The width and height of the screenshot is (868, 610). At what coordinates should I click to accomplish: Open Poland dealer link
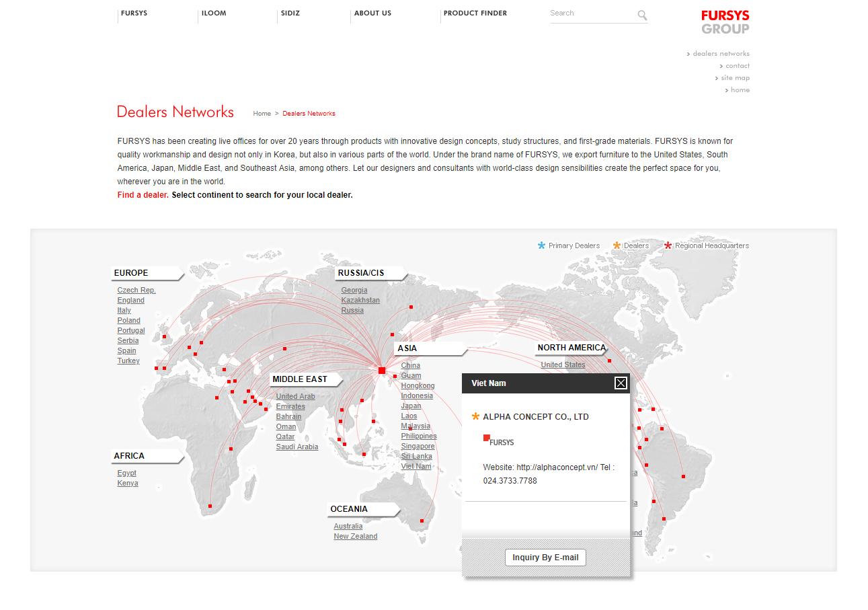click(128, 321)
